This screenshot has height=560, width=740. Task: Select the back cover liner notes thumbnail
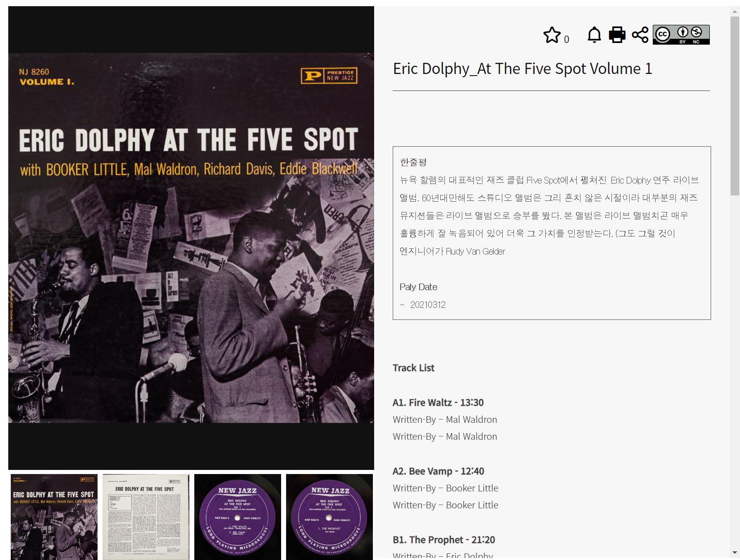tap(146, 517)
